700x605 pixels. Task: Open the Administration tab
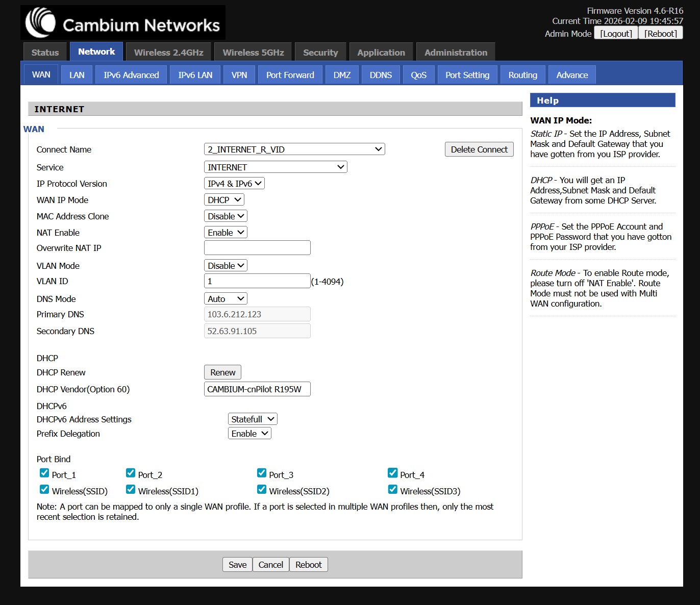pos(456,53)
